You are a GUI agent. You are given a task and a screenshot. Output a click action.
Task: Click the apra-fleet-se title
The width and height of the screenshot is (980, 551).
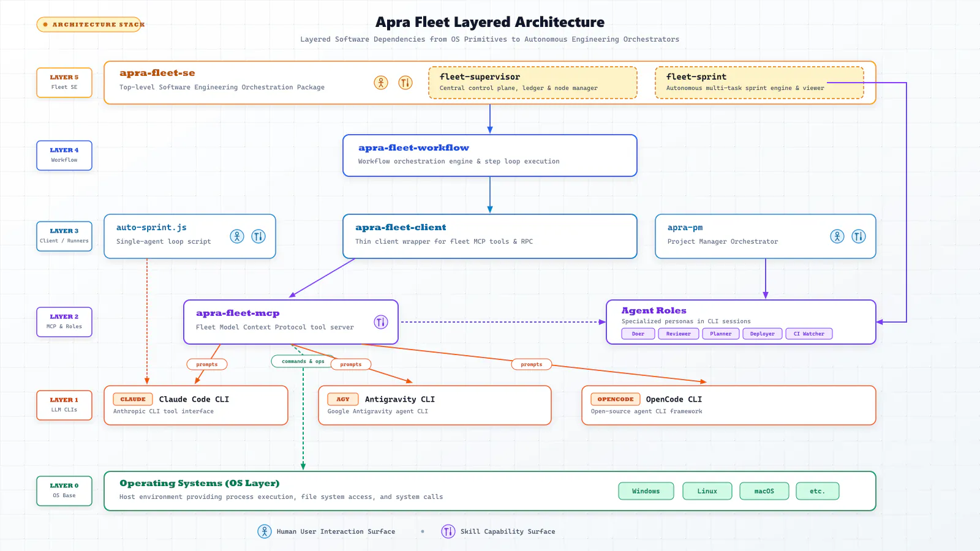157,73
